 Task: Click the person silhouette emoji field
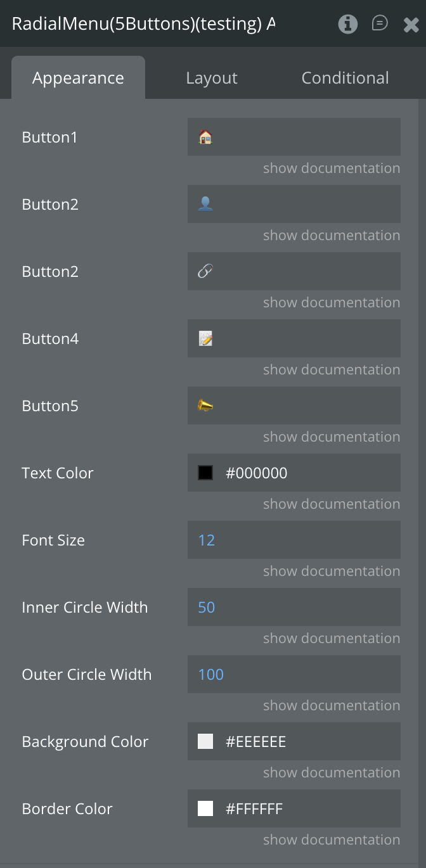[x=294, y=204]
